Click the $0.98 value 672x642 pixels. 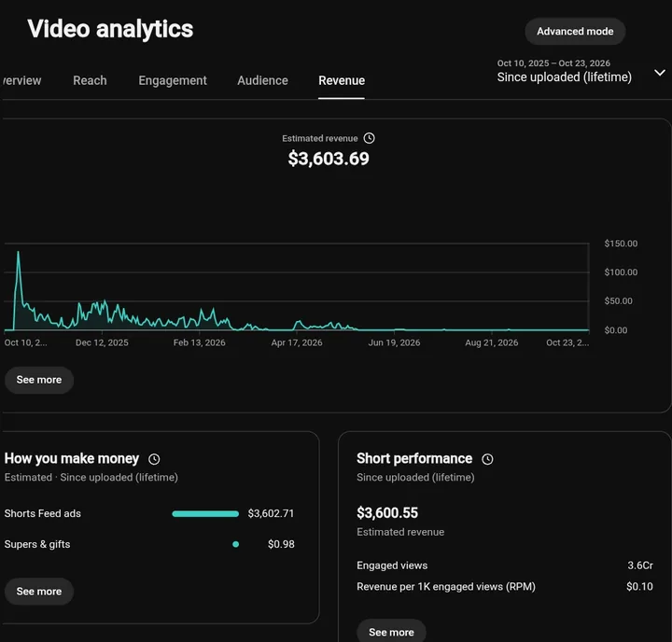coord(281,544)
